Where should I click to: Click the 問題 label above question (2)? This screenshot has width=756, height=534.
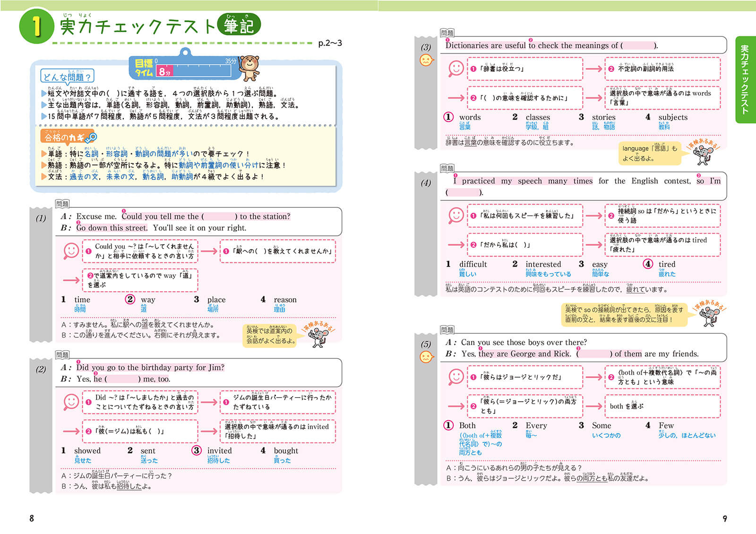pos(62,355)
